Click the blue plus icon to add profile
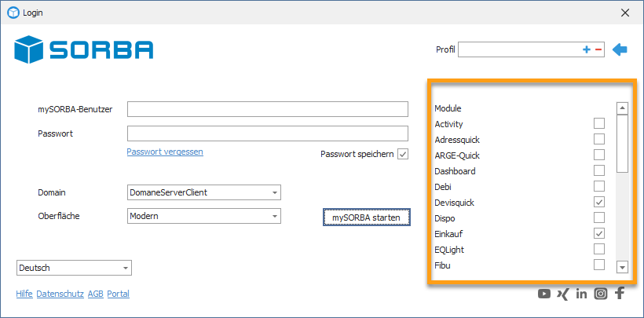The image size is (644, 318). click(x=587, y=49)
